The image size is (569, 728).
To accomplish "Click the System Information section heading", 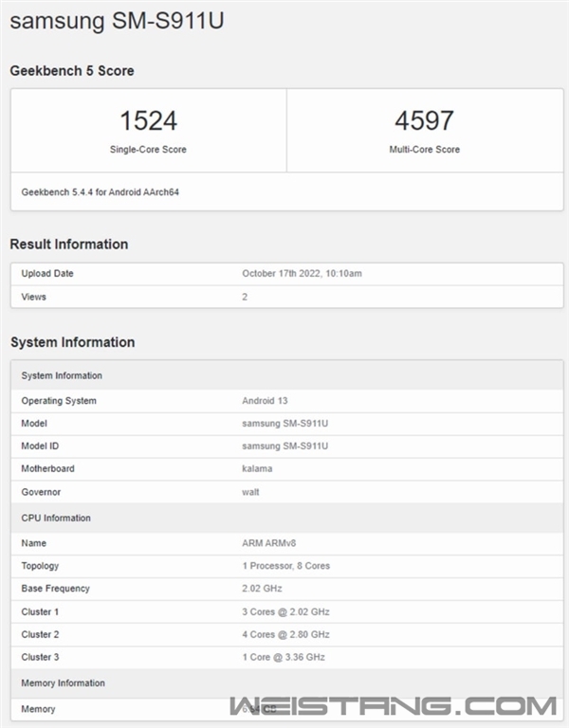I will (x=72, y=342).
